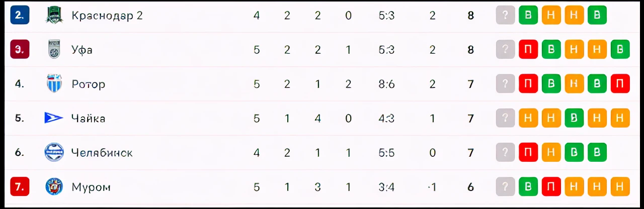Click the Ротор club crest
This screenshot has height=209, width=644.
pos(54,84)
